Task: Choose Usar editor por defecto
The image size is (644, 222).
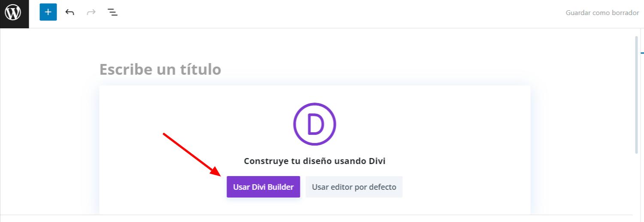Action: 354,187
